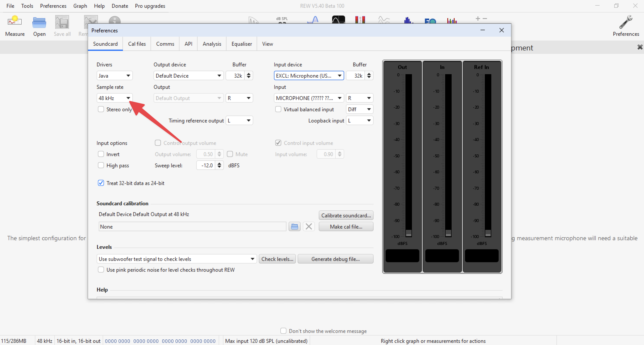The width and height of the screenshot is (644, 345).
Task: Click the Check levels button
Action: [277, 259]
